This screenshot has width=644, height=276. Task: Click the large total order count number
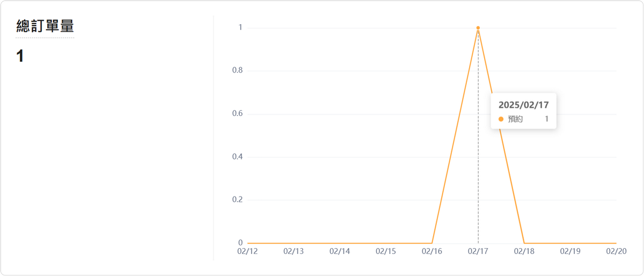(20, 56)
